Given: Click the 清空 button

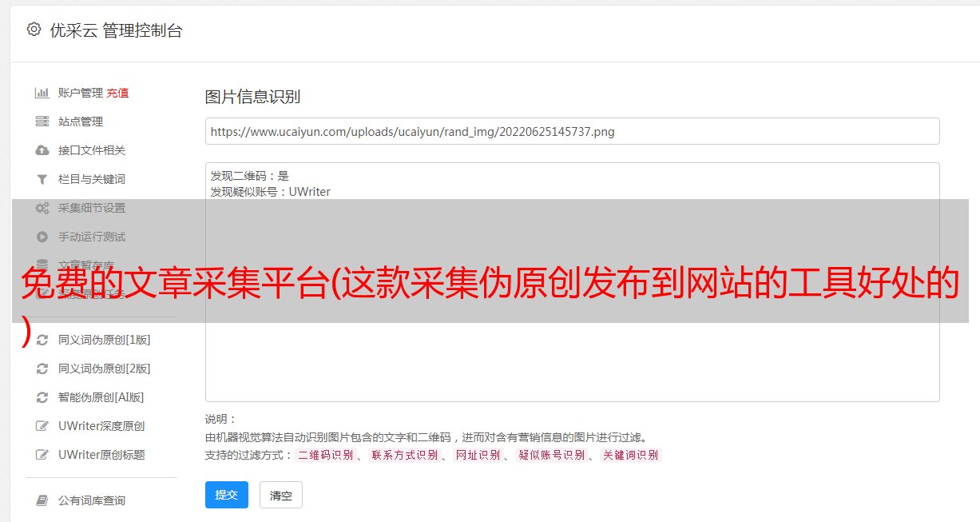Looking at the screenshot, I should (x=281, y=495).
